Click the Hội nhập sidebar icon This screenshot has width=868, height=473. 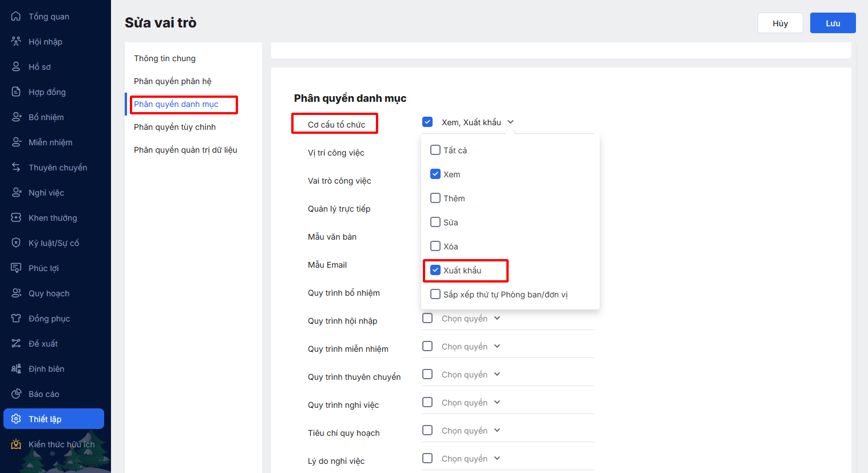coord(16,42)
